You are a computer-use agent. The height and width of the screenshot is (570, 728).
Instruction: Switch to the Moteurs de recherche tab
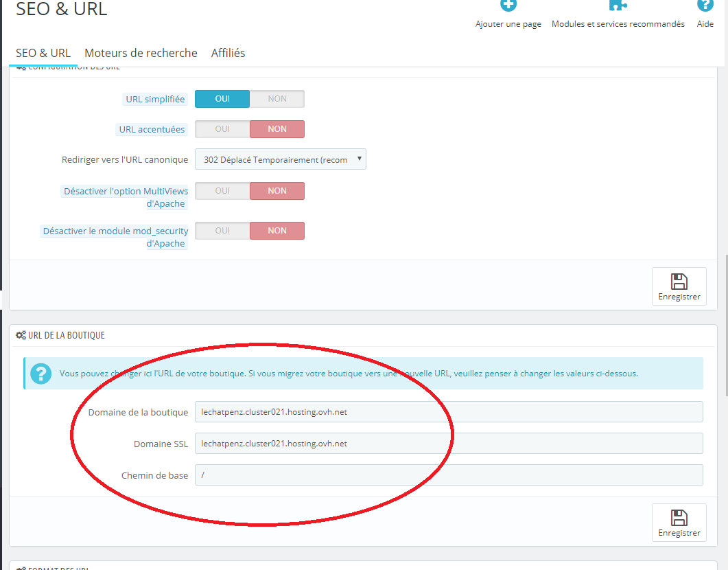coord(141,53)
